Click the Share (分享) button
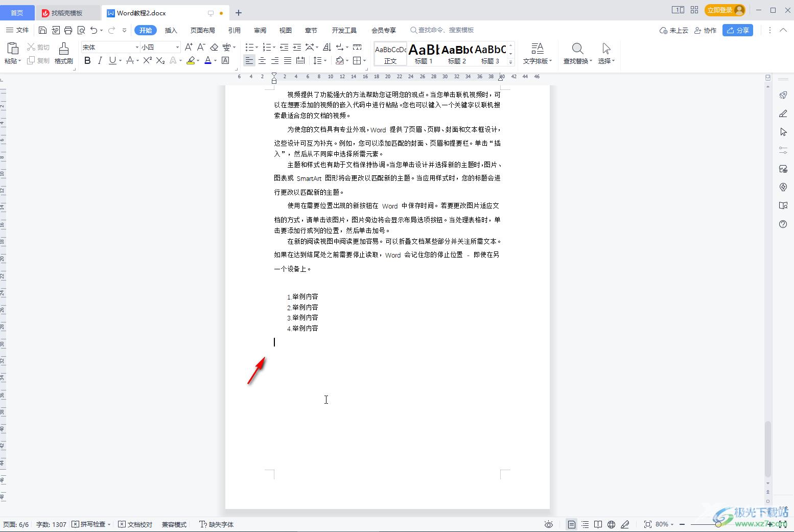This screenshot has height=532, width=794. 738,30
